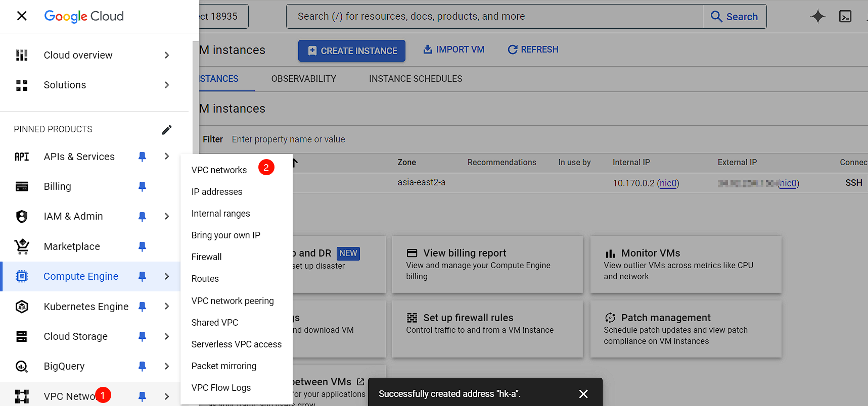Expand Cloud Storage submenu chevron

pos(167,336)
